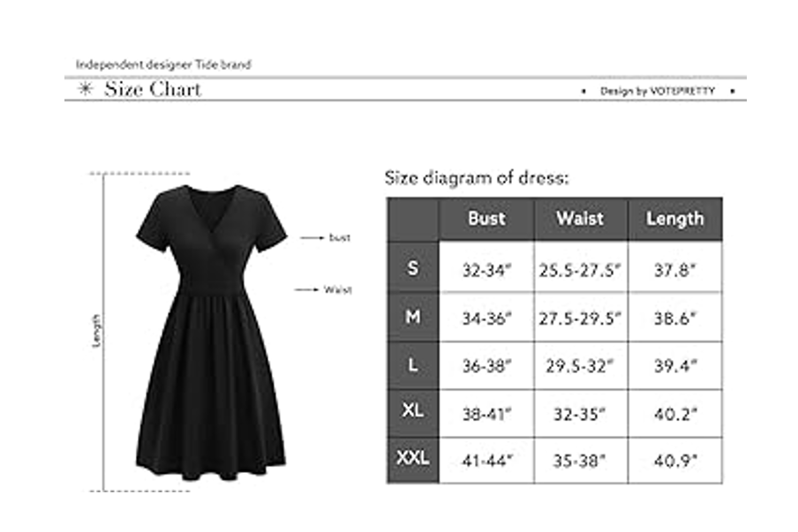
Task: Click waist value 29.5-32"
Action: tap(580, 365)
